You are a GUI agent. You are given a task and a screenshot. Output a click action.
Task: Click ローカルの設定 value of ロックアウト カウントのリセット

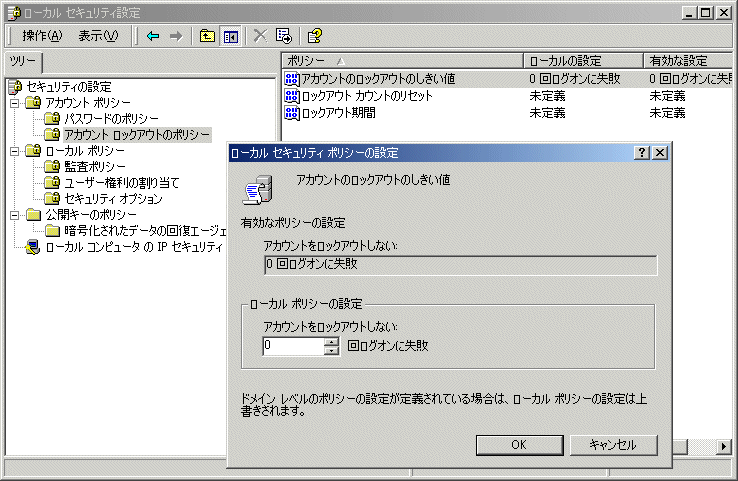(547, 96)
